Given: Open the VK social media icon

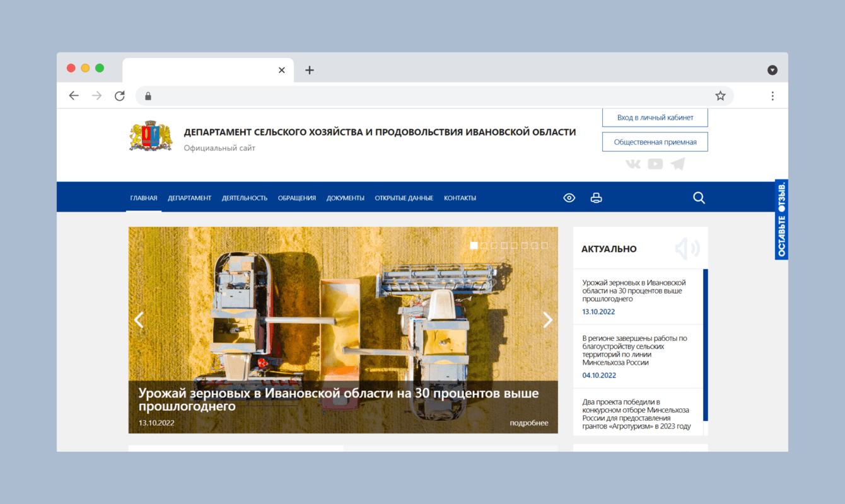Looking at the screenshot, I should coord(632,163).
